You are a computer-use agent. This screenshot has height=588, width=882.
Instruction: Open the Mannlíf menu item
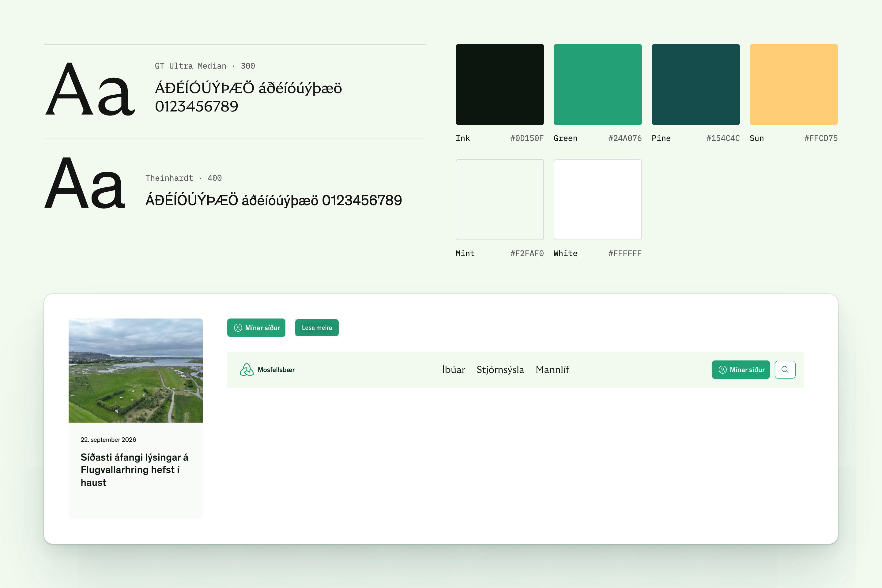[x=552, y=370]
